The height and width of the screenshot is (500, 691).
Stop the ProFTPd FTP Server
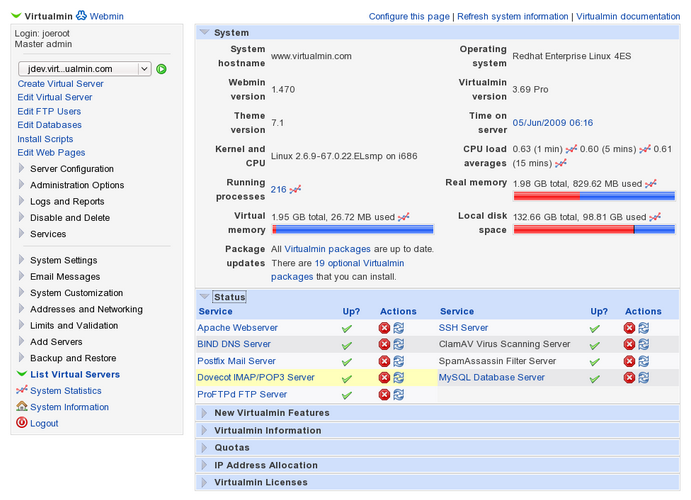[x=384, y=395]
